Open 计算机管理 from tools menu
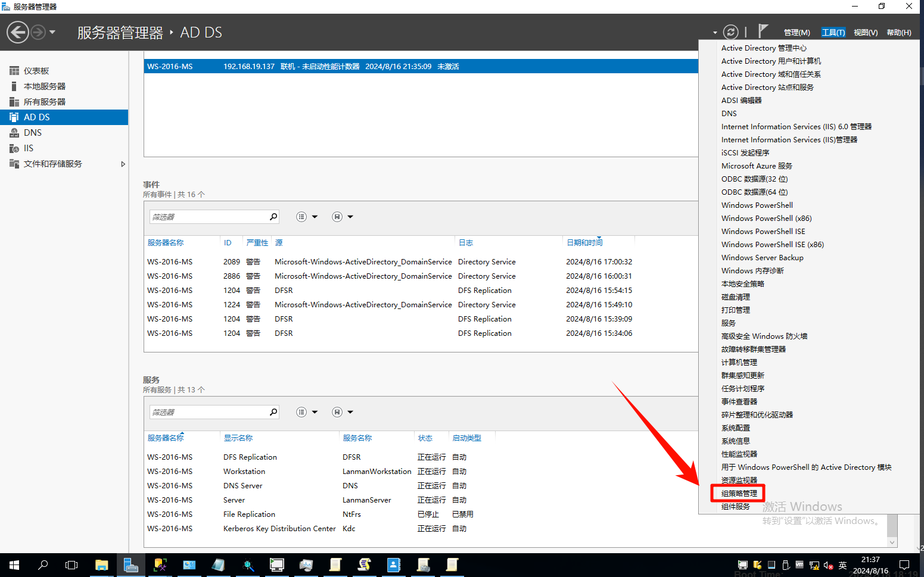Viewport: 924px width, 577px height. point(739,363)
